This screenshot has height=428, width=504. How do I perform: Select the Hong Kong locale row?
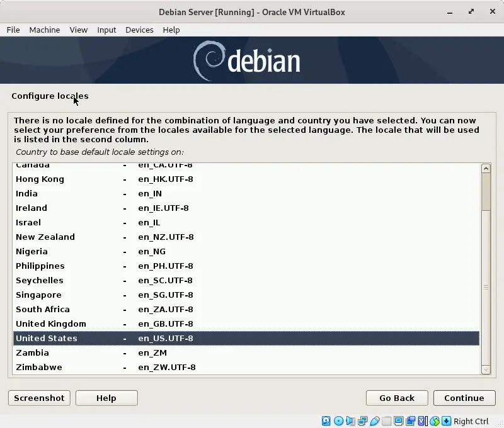click(246, 179)
